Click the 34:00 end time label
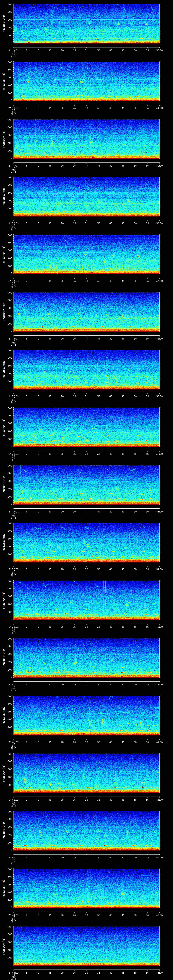The image size is (173, 980). click(160, 281)
